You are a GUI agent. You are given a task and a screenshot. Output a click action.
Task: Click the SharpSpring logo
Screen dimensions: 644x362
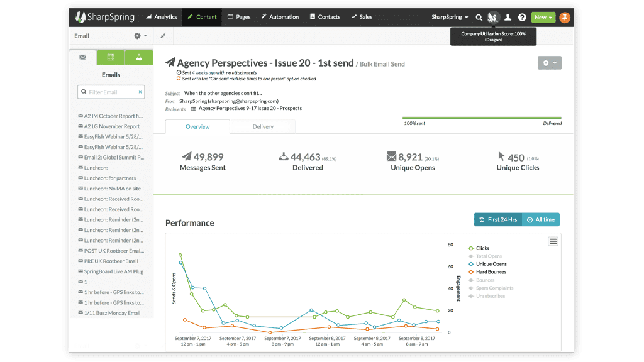tap(105, 17)
